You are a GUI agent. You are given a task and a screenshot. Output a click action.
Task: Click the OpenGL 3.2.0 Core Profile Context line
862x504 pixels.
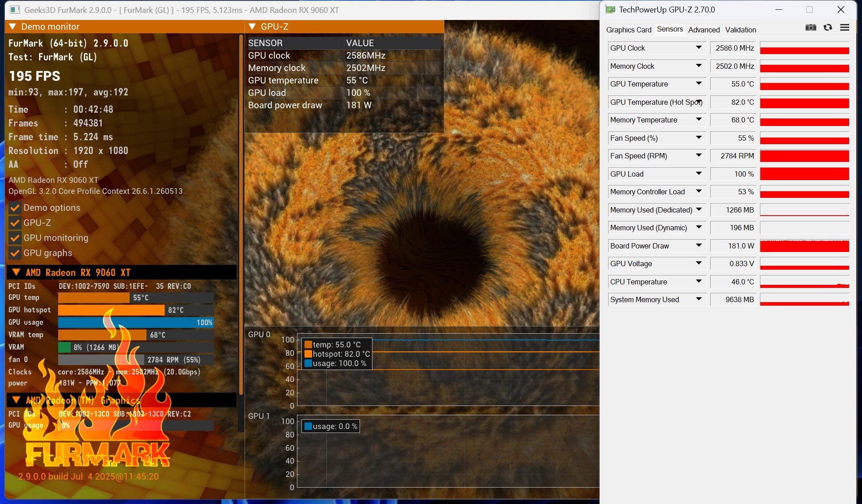95,191
